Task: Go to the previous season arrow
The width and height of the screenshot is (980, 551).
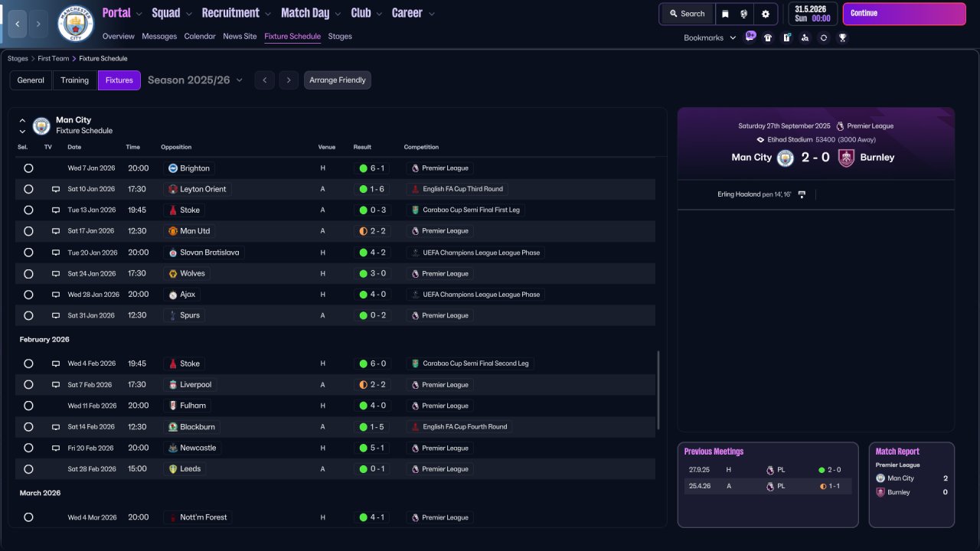Action: (x=265, y=80)
